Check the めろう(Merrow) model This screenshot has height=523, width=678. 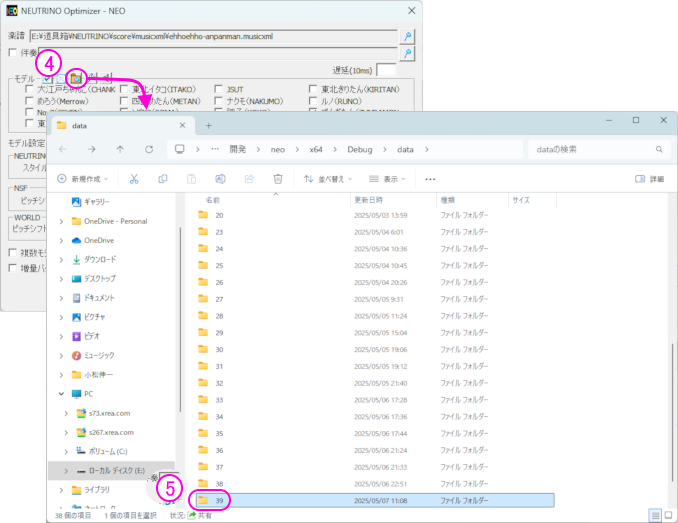[29, 101]
